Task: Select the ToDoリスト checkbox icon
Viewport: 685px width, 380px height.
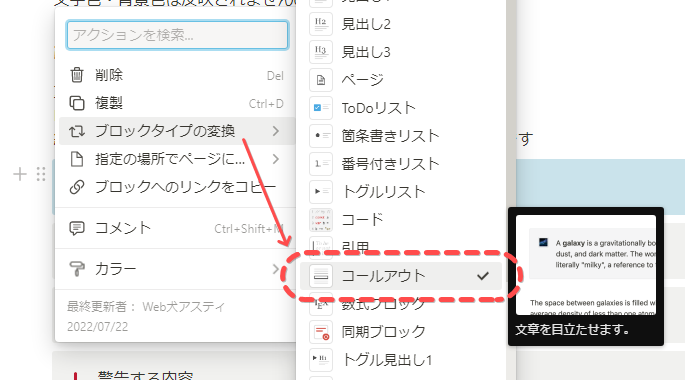Action: click(x=321, y=107)
